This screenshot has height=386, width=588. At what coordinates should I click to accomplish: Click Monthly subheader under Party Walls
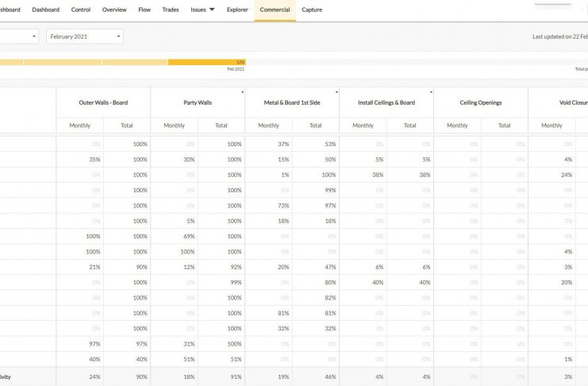[x=174, y=125]
